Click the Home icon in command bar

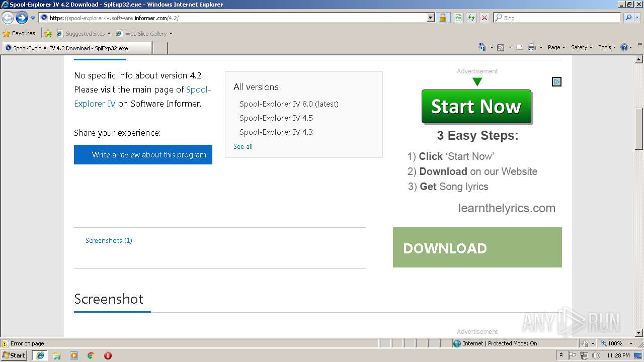tap(482, 47)
